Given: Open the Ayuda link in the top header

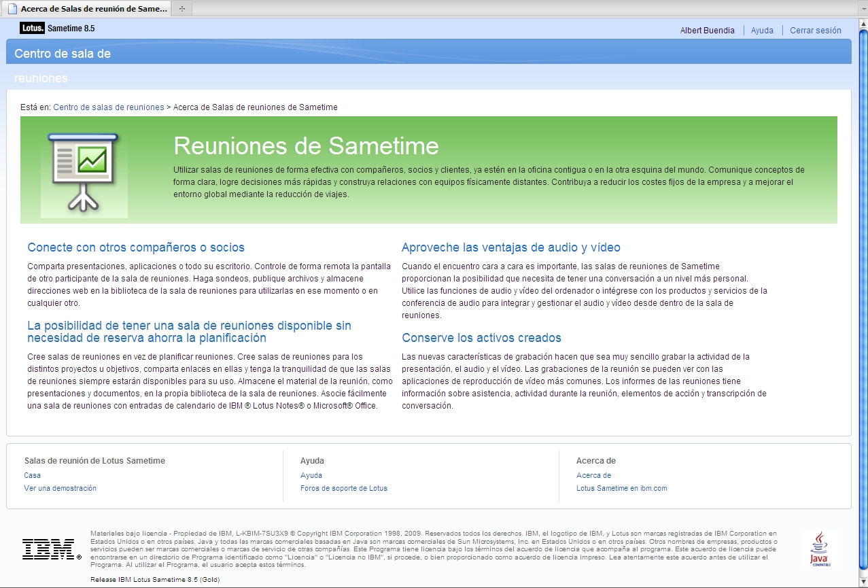Looking at the screenshot, I should point(762,31).
